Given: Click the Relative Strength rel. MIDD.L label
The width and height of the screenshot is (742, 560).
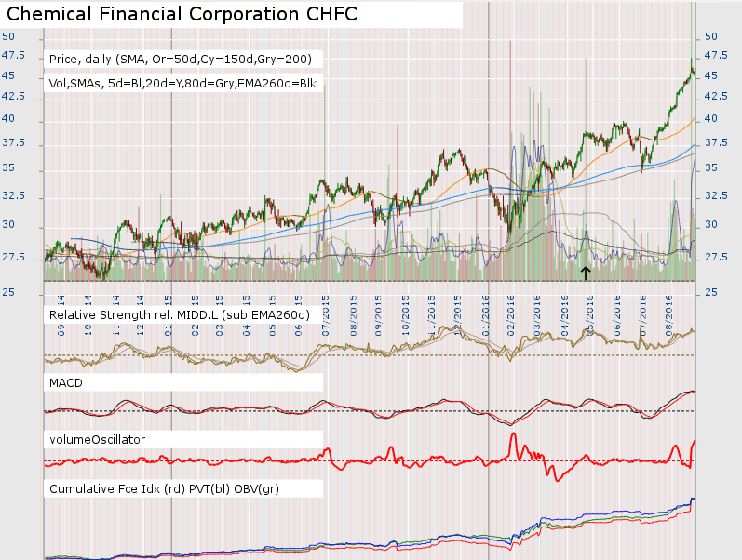Looking at the screenshot, I should [180, 315].
